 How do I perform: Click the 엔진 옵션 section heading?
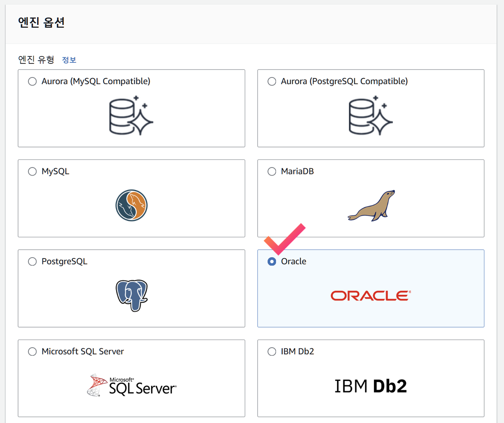[x=41, y=23]
